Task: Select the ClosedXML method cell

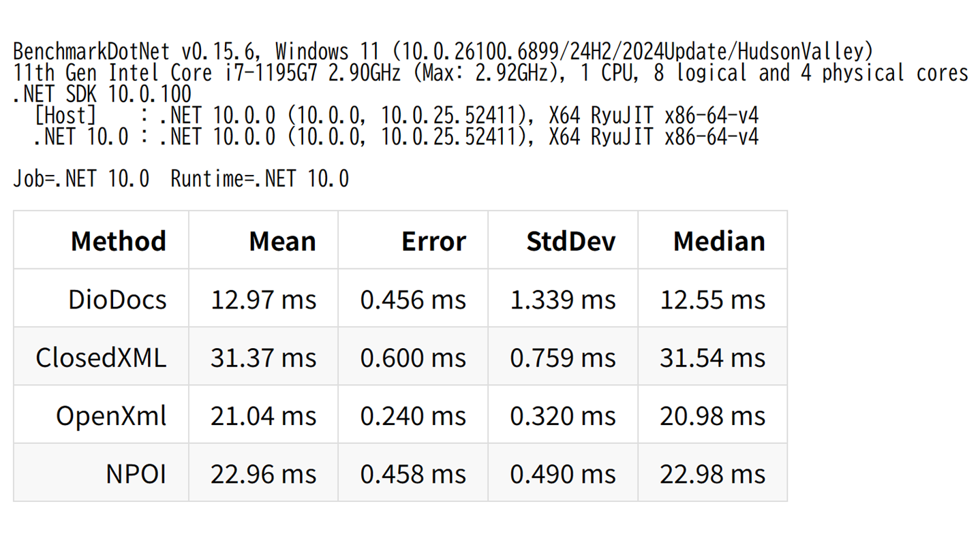Action: 101,358
